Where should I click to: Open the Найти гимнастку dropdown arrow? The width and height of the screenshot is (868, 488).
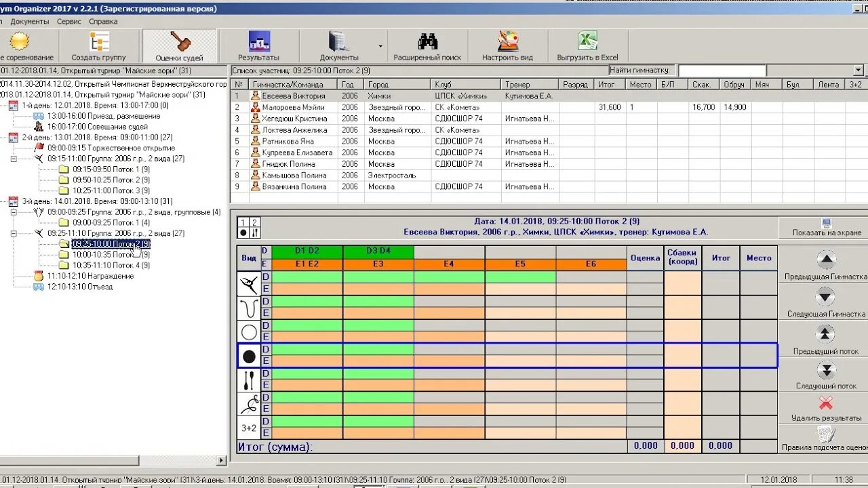pyautogui.click(x=858, y=70)
